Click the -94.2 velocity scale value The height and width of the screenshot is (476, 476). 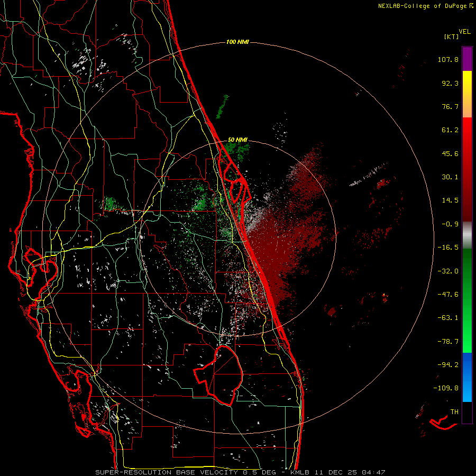coord(448,365)
